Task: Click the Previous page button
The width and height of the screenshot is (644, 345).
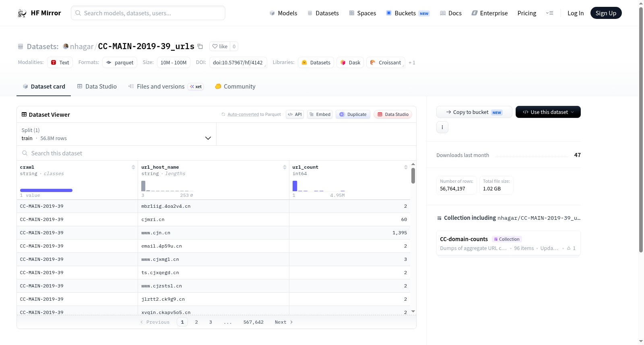Action: (x=155, y=322)
